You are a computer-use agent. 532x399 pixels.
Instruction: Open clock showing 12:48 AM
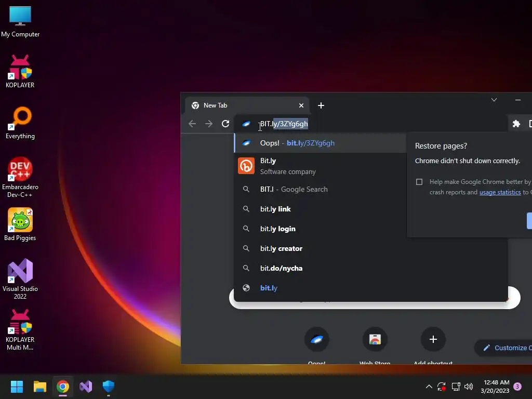495,387
